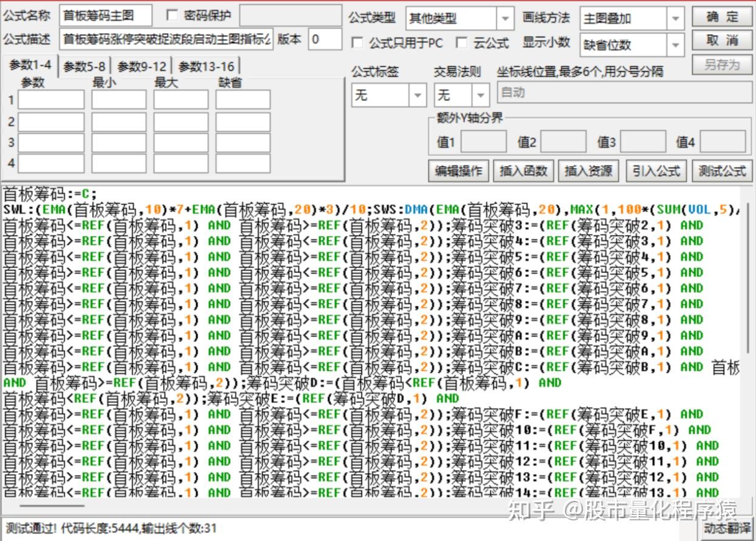Click the 测试公式 button
Screen dimensions: 756x541
(722, 171)
